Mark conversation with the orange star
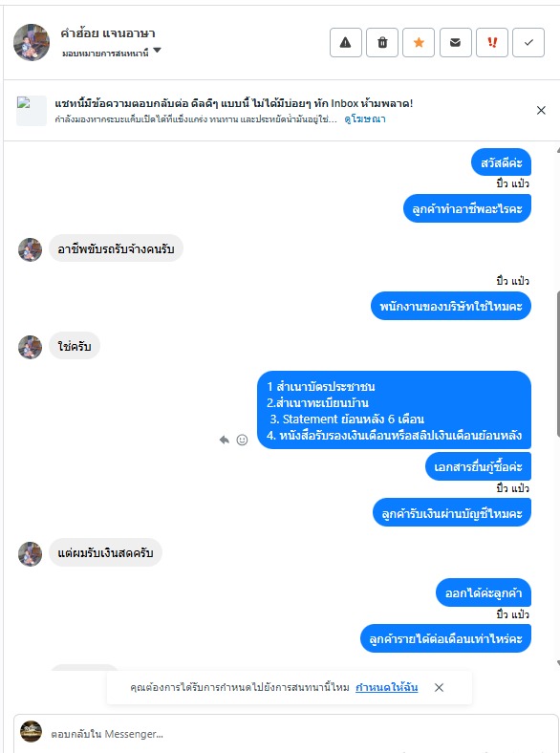 pos(419,43)
